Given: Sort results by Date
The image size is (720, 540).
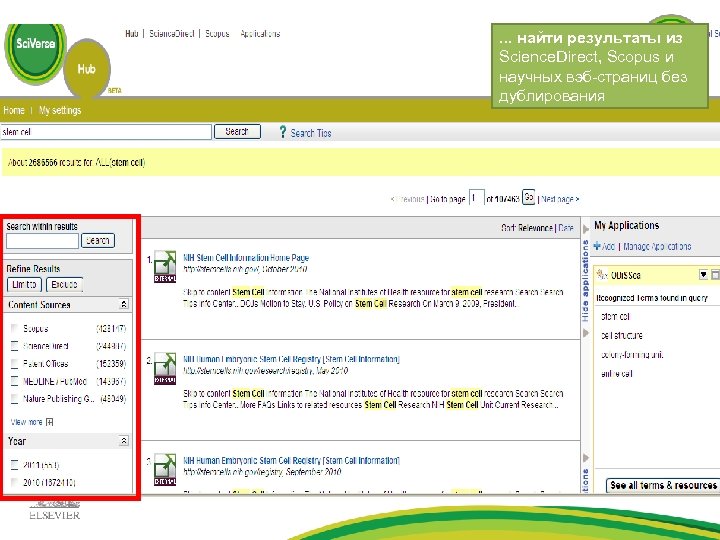Looking at the screenshot, I should click(x=566, y=228).
